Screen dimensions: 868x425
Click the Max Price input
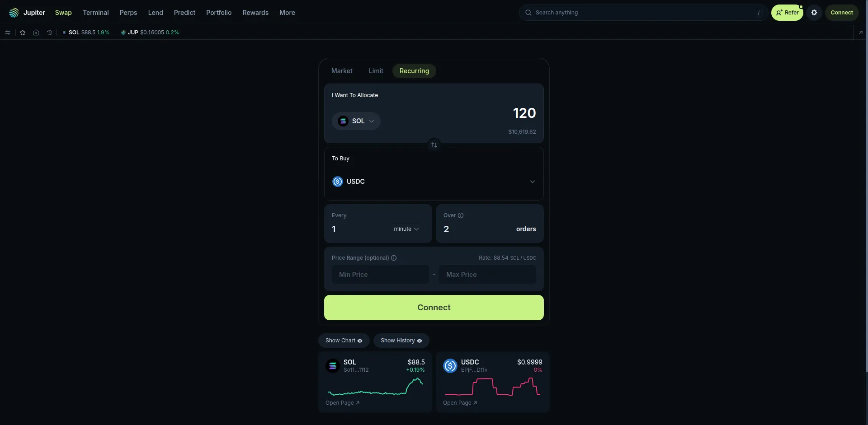[x=487, y=275]
